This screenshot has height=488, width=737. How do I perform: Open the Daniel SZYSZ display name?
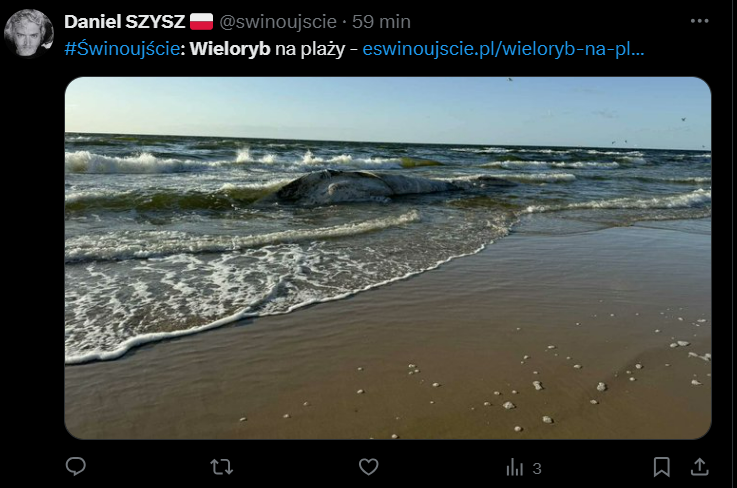(125, 22)
